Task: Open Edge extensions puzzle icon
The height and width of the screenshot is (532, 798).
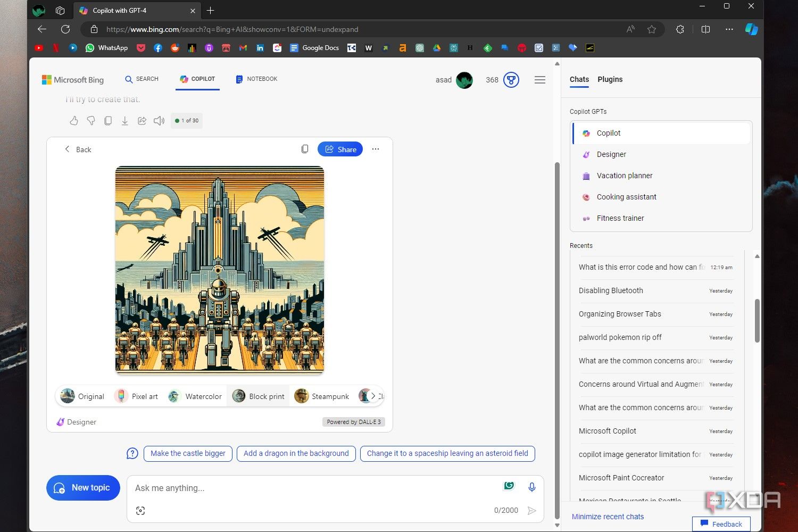Action: click(x=680, y=29)
